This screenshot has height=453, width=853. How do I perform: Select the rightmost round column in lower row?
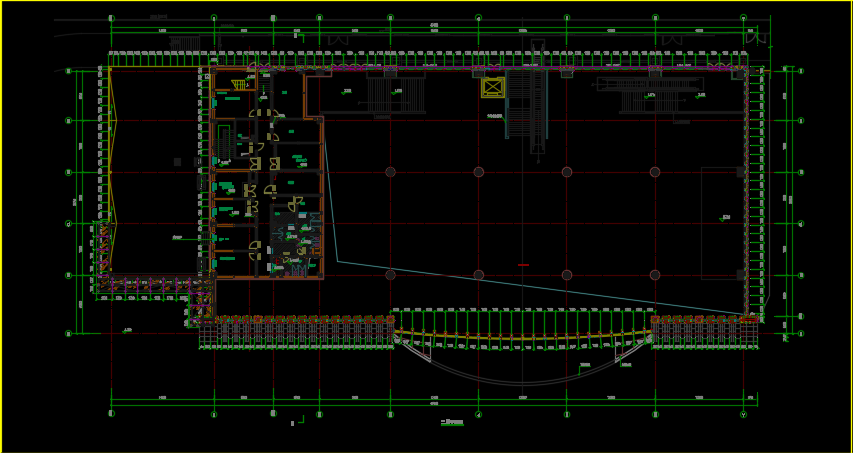tap(655, 275)
